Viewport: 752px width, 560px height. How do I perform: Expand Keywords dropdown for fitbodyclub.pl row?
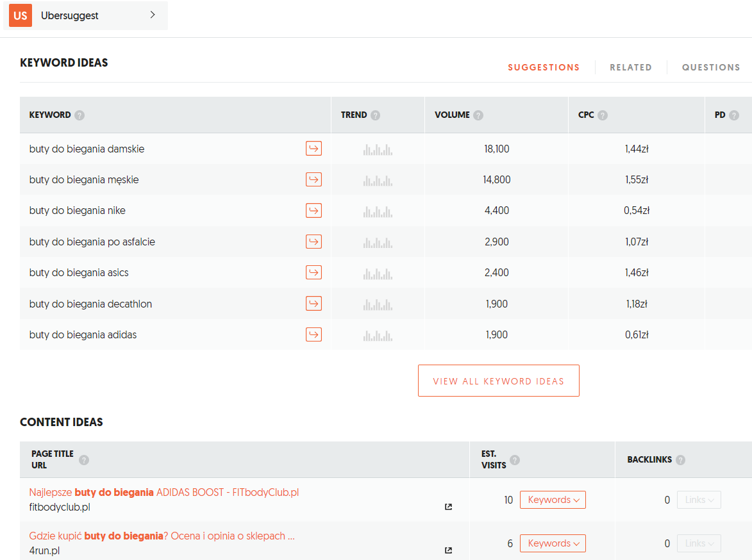[553, 500]
